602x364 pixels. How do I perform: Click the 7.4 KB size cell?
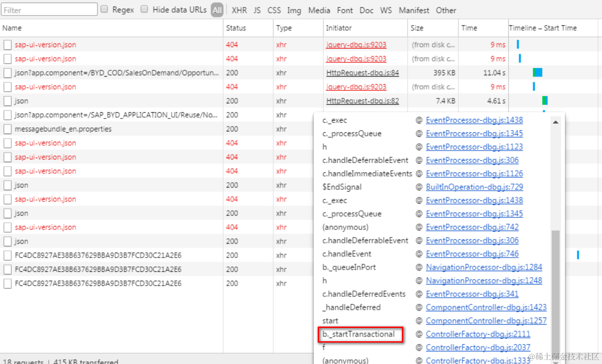446,101
